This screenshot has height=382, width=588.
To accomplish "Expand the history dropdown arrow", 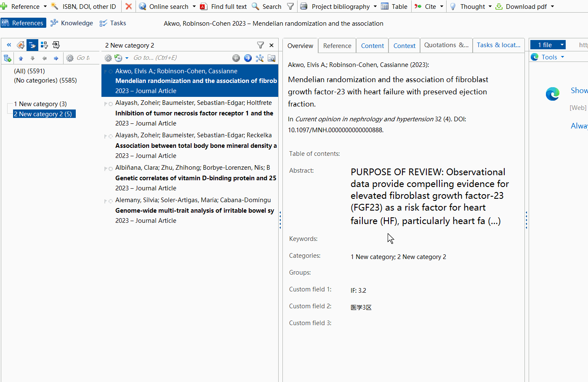I will pos(127,58).
